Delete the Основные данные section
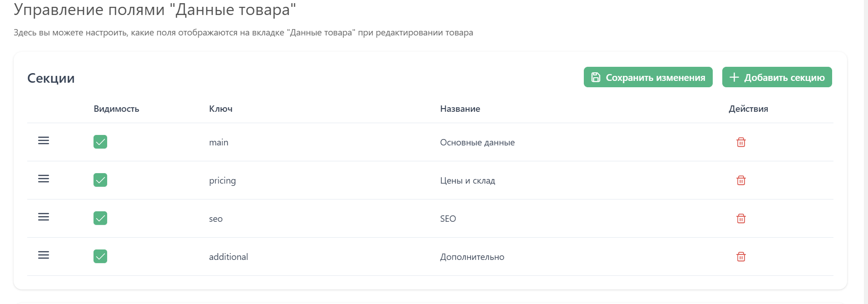Image resolution: width=868 pixels, height=304 pixels. click(x=741, y=142)
